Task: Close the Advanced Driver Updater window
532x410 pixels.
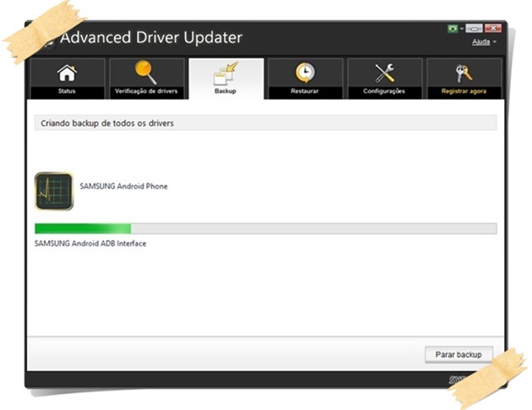Action: [x=493, y=29]
